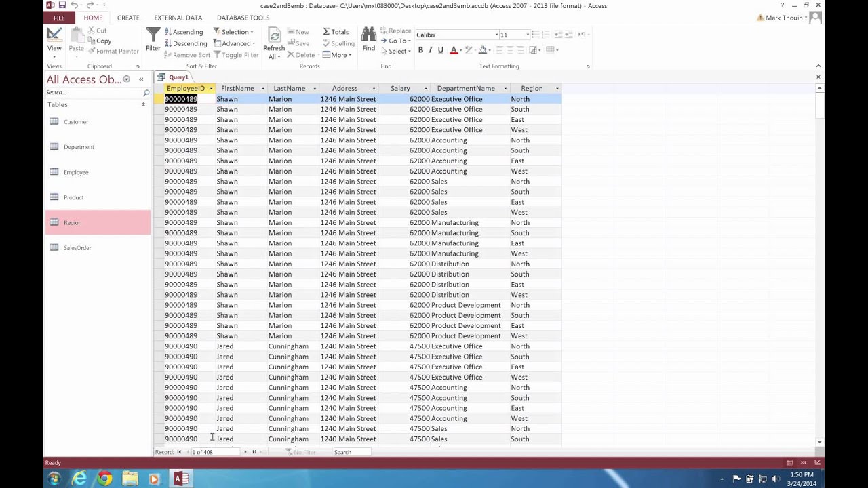868x488 pixels.
Task: Open the More records dropdown
Action: tap(337, 55)
